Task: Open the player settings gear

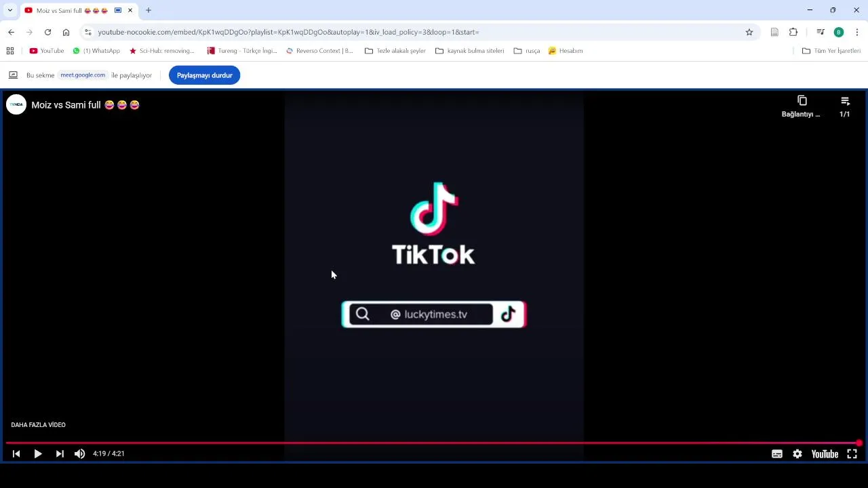Action: click(x=797, y=454)
